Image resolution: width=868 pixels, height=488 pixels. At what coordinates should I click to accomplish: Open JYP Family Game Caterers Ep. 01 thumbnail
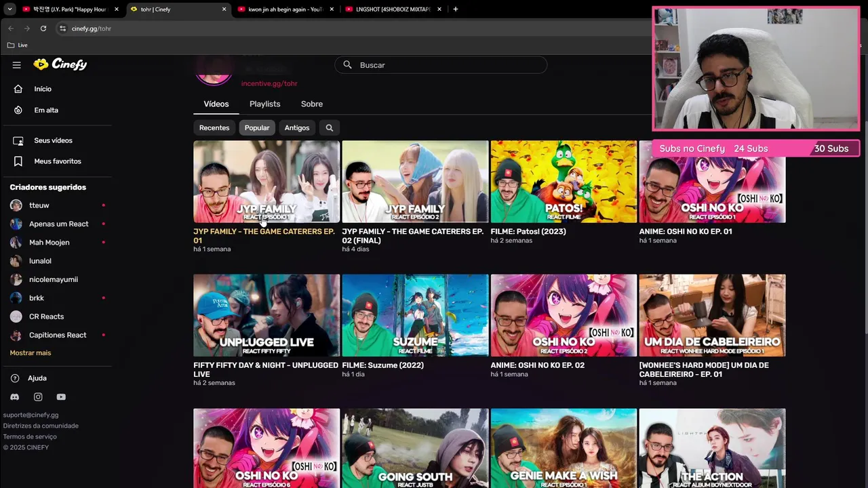pyautogui.click(x=267, y=182)
